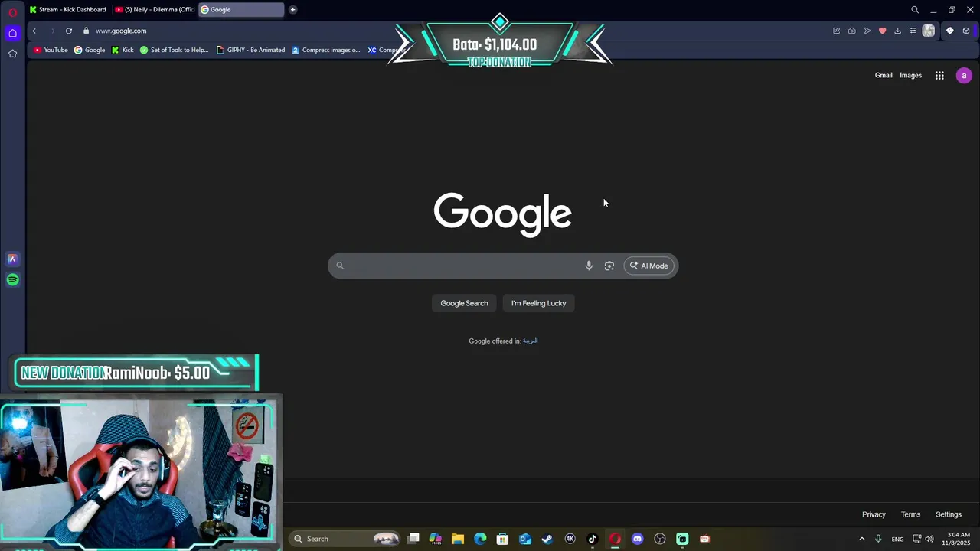Open GIPHY - Be Animated bookmark
980x551 pixels.
click(x=250, y=50)
